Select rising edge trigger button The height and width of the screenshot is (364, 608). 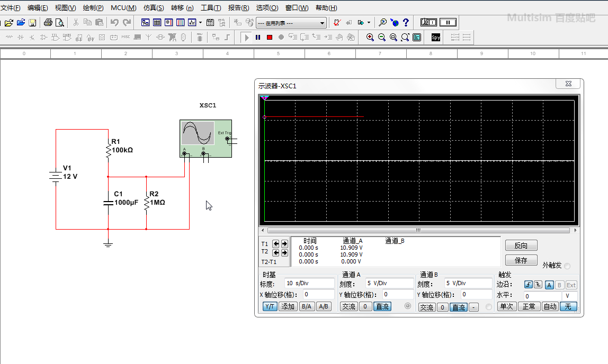528,285
